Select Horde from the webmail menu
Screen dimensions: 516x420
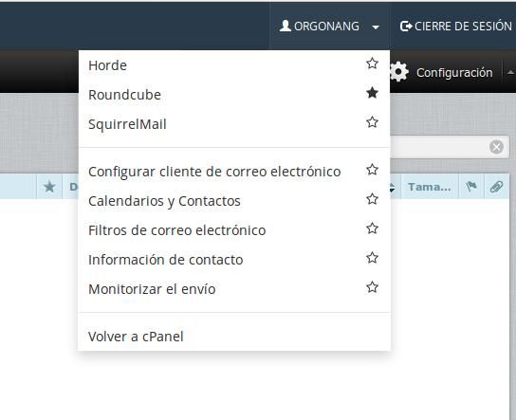point(107,65)
